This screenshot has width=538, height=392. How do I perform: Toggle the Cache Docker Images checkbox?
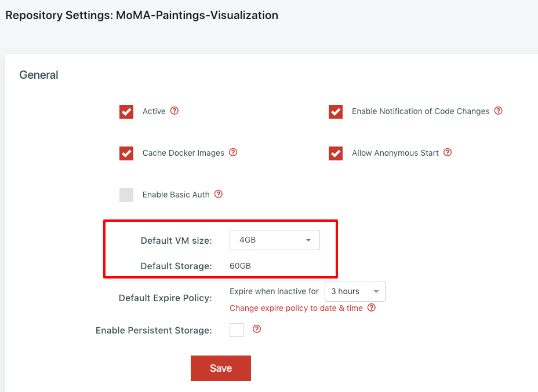(126, 153)
